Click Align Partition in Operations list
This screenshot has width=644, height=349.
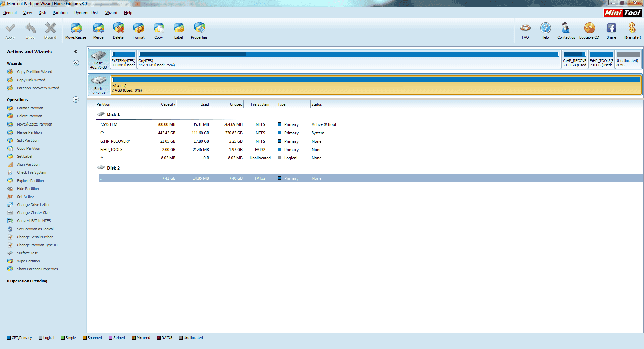(28, 164)
